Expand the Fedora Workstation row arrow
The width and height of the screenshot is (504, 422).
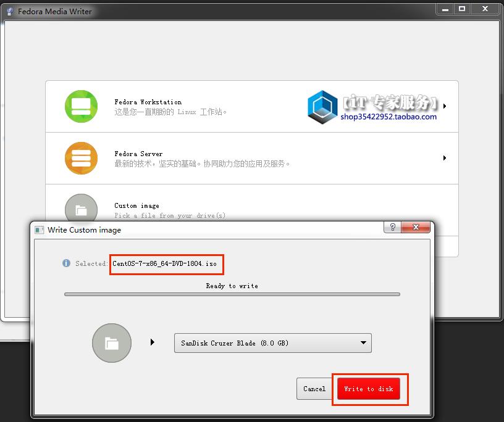point(445,106)
